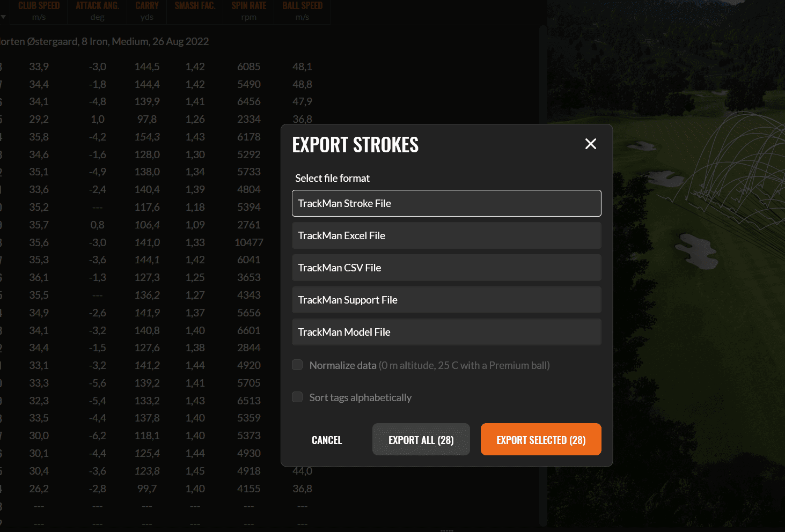Select TrackMan Model File format
The height and width of the screenshot is (532, 785).
pos(446,332)
